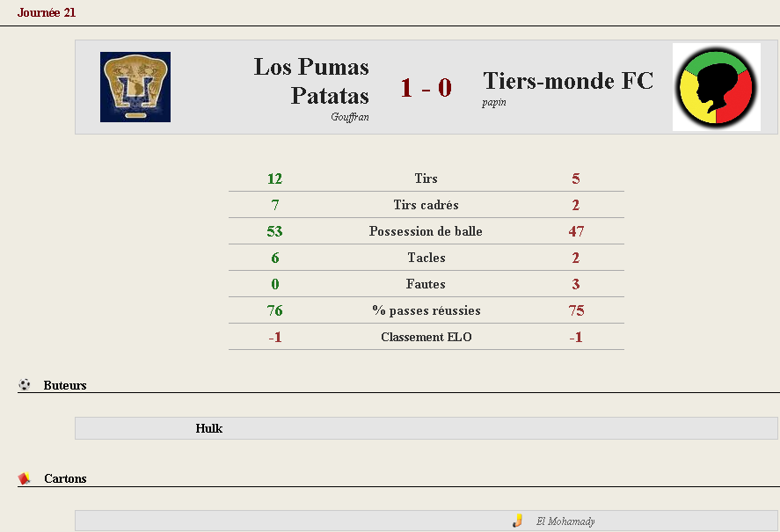Image resolution: width=780 pixels, height=532 pixels.
Task: Select carded player El Mohamady
Action: point(565,521)
